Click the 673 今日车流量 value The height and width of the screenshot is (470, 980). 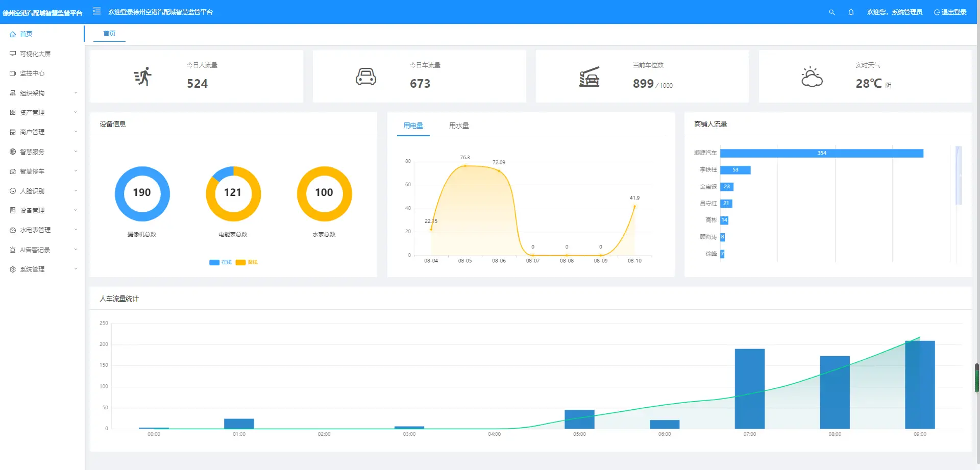pyautogui.click(x=420, y=84)
